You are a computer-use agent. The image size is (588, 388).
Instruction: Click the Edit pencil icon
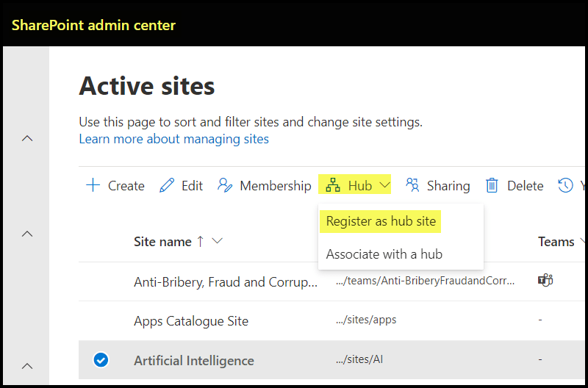click(x=167, y=185)
